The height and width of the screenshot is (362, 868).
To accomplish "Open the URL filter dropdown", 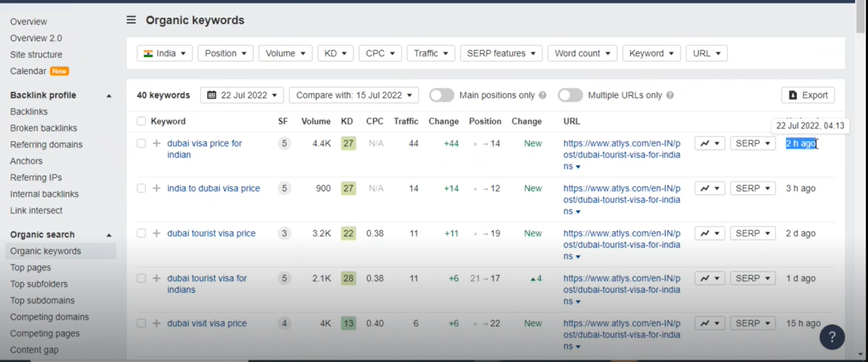I will tap(707, 53).
